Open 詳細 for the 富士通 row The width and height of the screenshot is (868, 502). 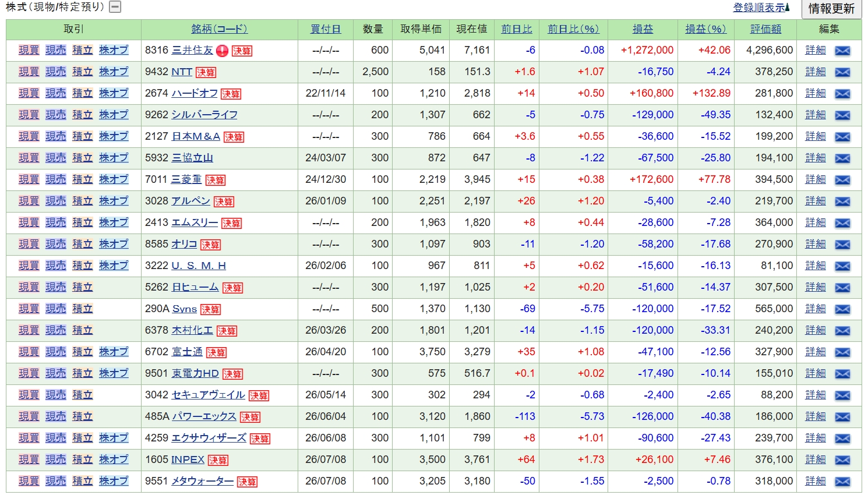pos(816,352)
